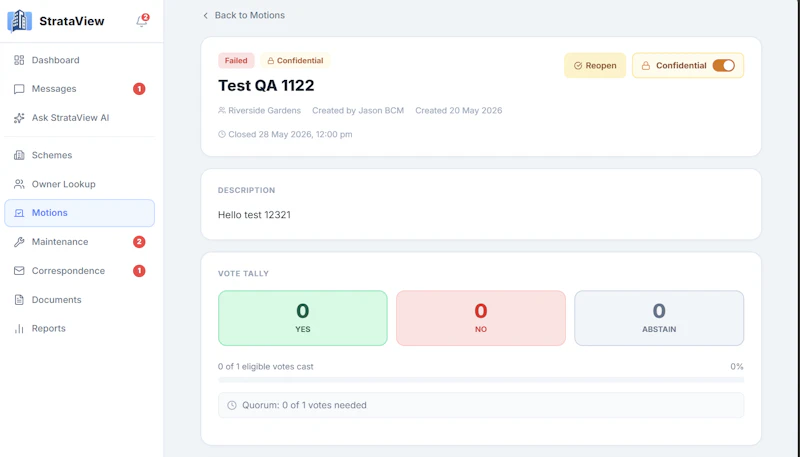
Task: Click the Reports bar chart icon
Action: (19, 328)
